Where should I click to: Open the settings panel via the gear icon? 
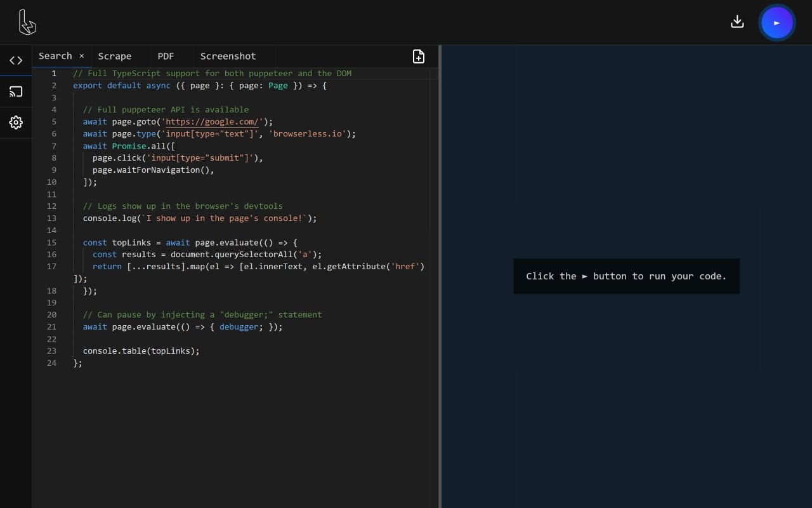pyautogui.click(x=16, y=123)
